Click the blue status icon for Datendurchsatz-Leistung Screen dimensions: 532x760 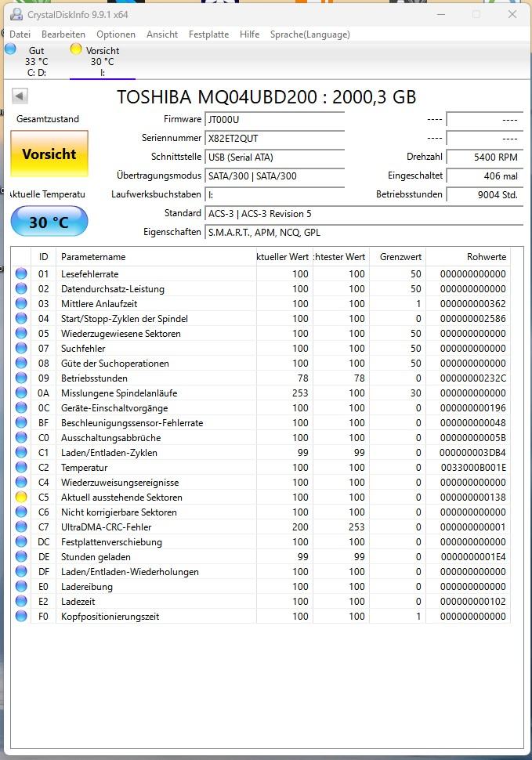point(21,288)
